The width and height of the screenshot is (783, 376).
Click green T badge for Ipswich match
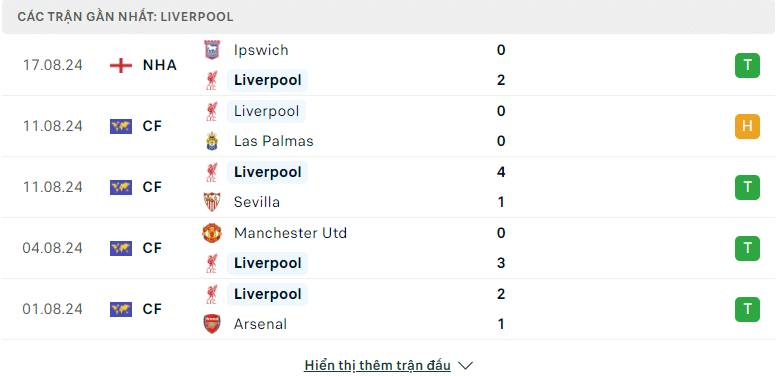[x=747, y=65]
